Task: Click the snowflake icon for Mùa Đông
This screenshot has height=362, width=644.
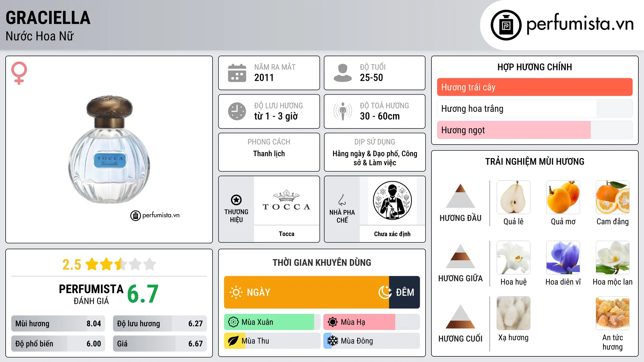Action: (333, 341)
